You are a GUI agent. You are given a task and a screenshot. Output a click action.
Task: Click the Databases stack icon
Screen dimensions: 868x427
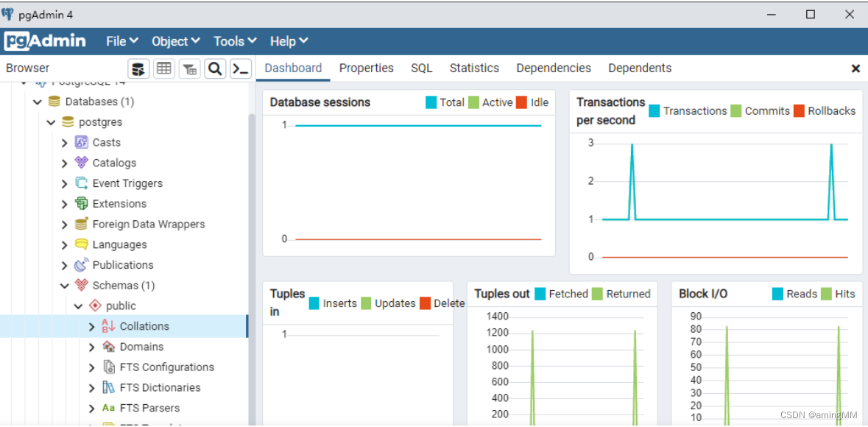pyautogui.click(x=54, y=102)
